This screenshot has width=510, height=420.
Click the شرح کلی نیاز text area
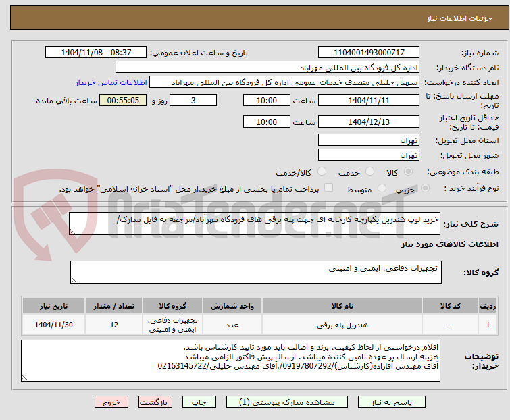click(x=255, y=224)
